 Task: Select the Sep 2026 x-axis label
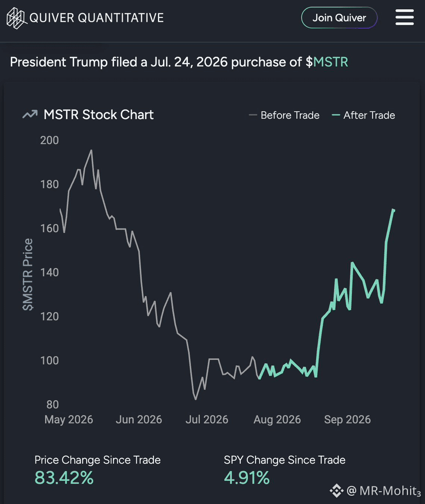pos(347,419)
